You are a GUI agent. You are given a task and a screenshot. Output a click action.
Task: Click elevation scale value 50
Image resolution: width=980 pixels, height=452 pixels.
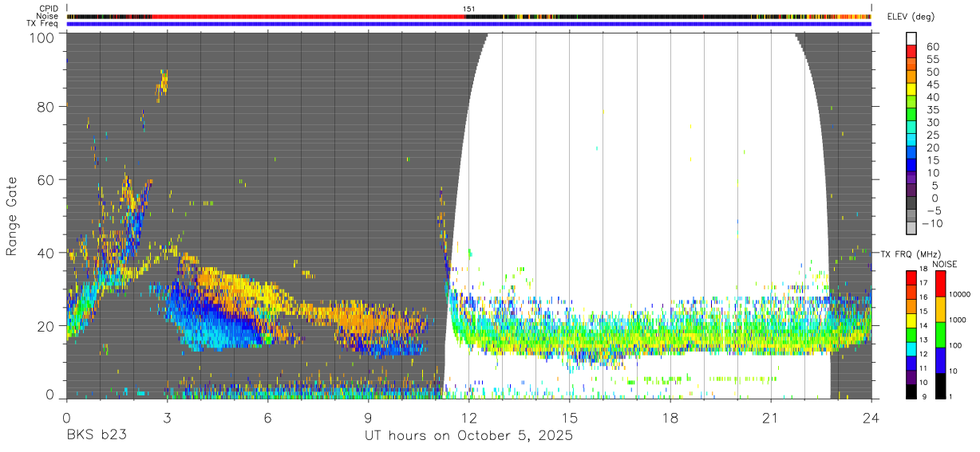pyautogui.click(x=931, y=71)
